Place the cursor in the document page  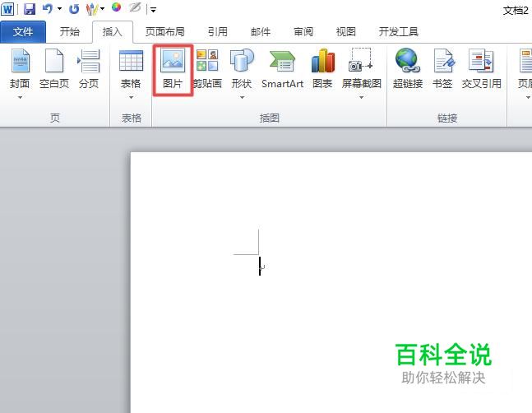(331, 282)
